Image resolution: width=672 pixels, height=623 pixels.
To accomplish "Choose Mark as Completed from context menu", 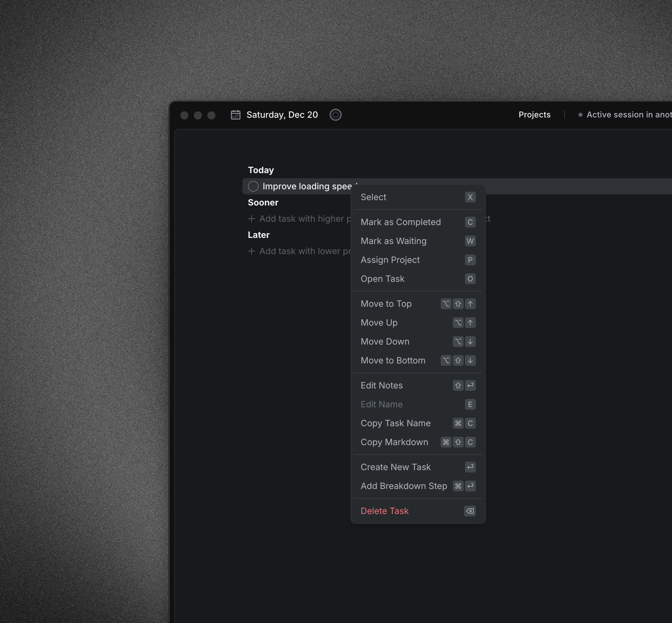I will 400,222.
